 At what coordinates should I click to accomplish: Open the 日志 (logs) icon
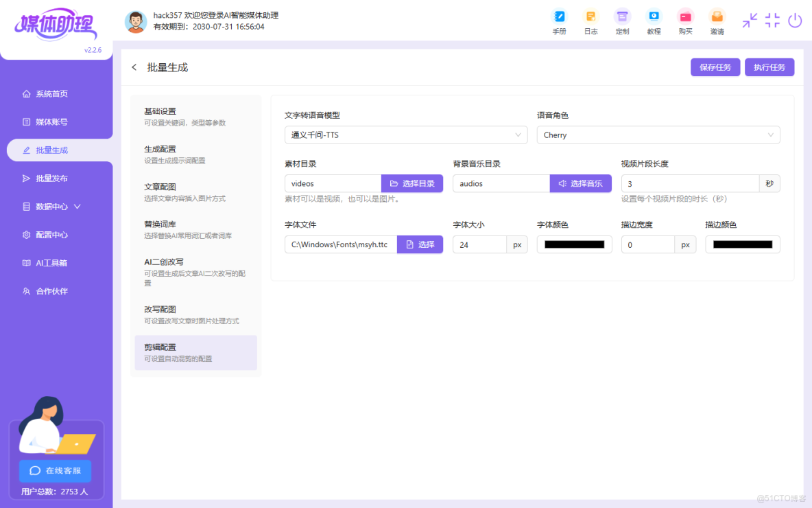pos(590,21)
